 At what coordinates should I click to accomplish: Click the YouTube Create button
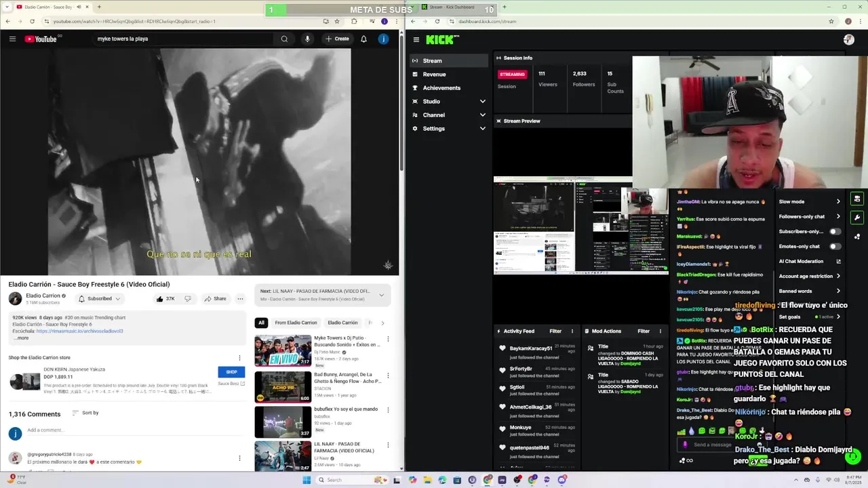tap(337, 39)
